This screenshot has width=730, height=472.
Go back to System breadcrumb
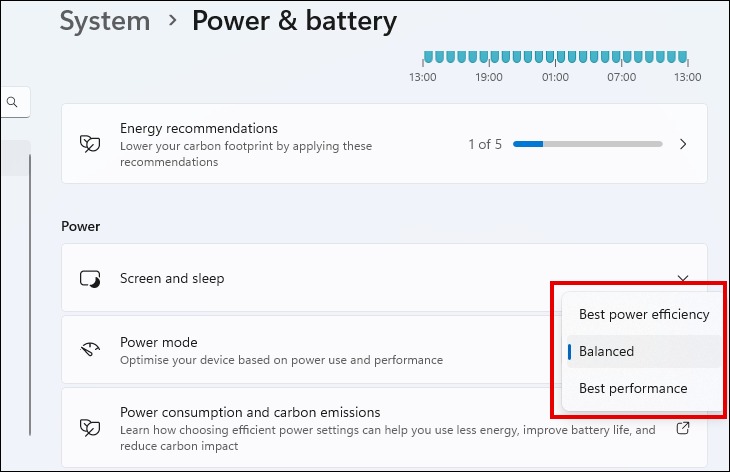tap(105, 21)
